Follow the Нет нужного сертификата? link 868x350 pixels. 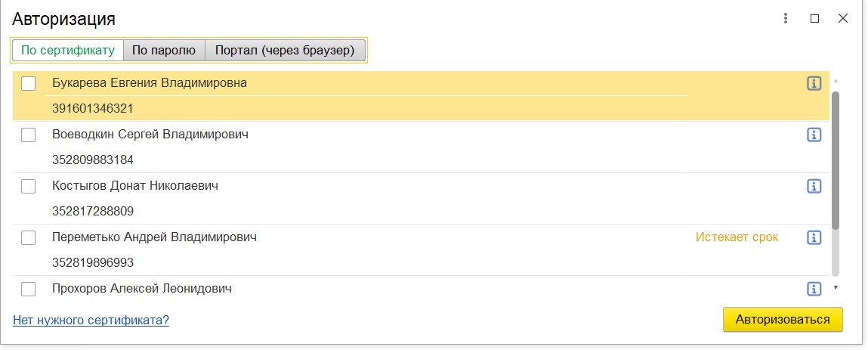click(x=91, y=320)
